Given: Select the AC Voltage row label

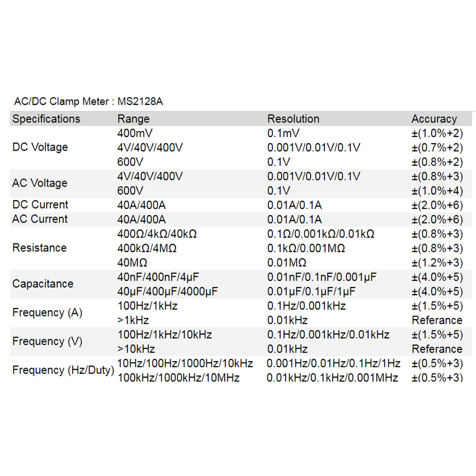Looking at the screenshot, I should click(40, 183).
